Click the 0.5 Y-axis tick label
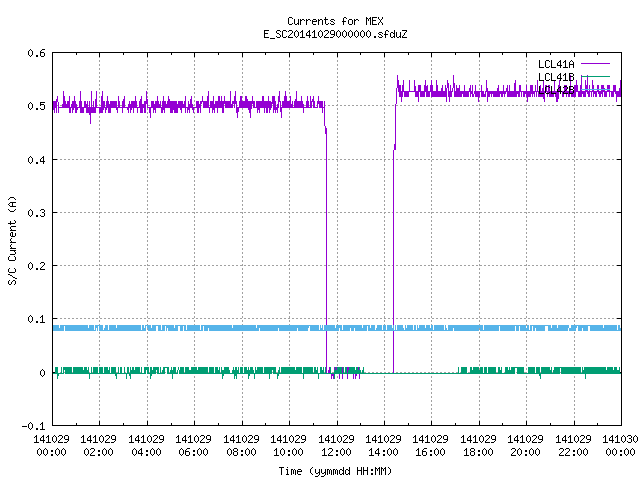The width and height of the screenshot is (640, 480). (x=36, y=106)
